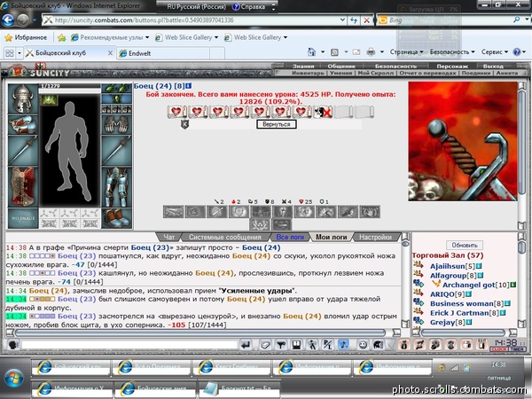Open the Поединки submenu link
The height and width of the screenshot is (399, 532).
point(475,73)
